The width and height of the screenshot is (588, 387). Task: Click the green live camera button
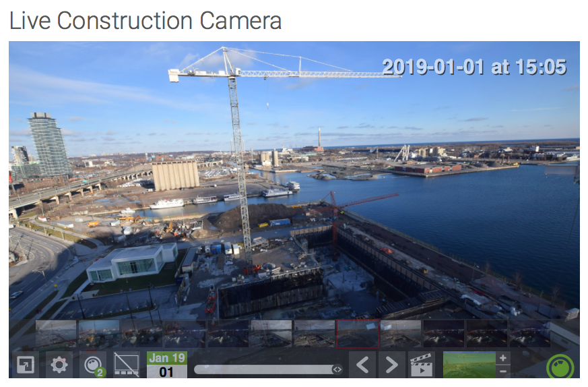tap(560, 366)
